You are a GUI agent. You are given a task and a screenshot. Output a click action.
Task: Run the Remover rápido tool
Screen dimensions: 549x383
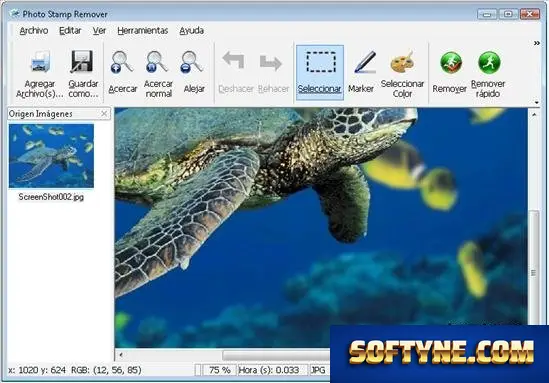click(x=489, y=63)
